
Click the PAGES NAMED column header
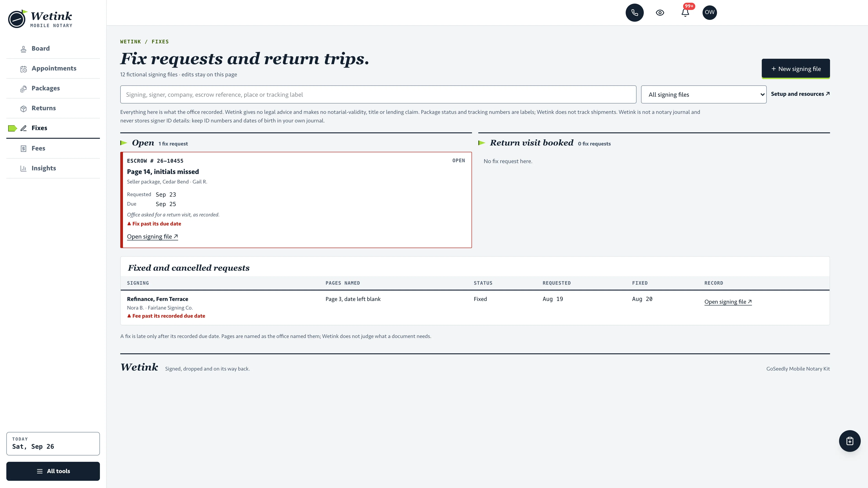point(342,283)
